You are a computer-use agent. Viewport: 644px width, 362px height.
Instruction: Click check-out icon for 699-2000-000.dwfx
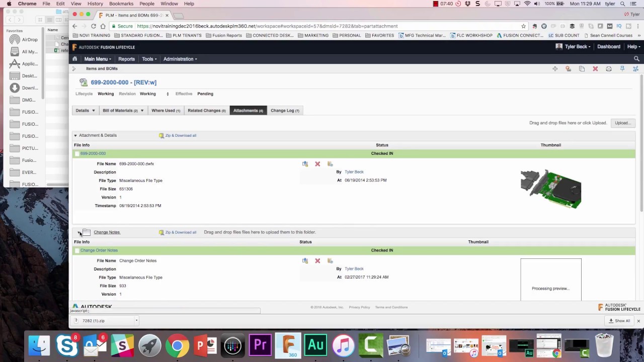point(305,164)
